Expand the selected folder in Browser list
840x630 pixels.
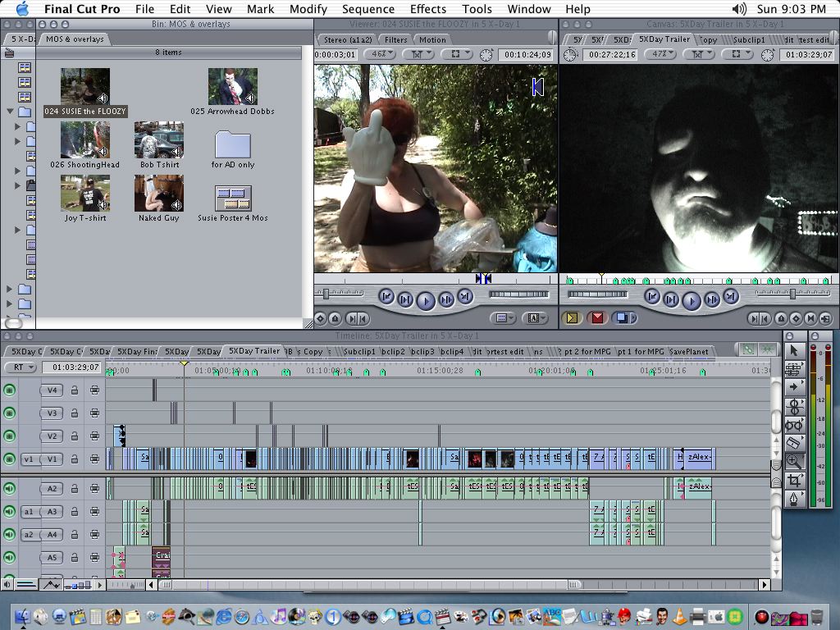(10, 112)
